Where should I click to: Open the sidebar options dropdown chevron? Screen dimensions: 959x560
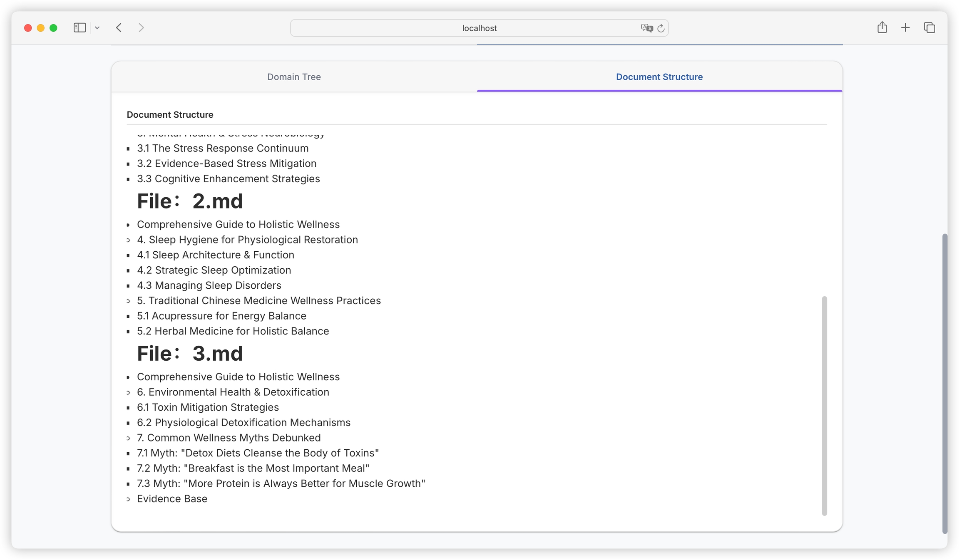tap(97, 28)
